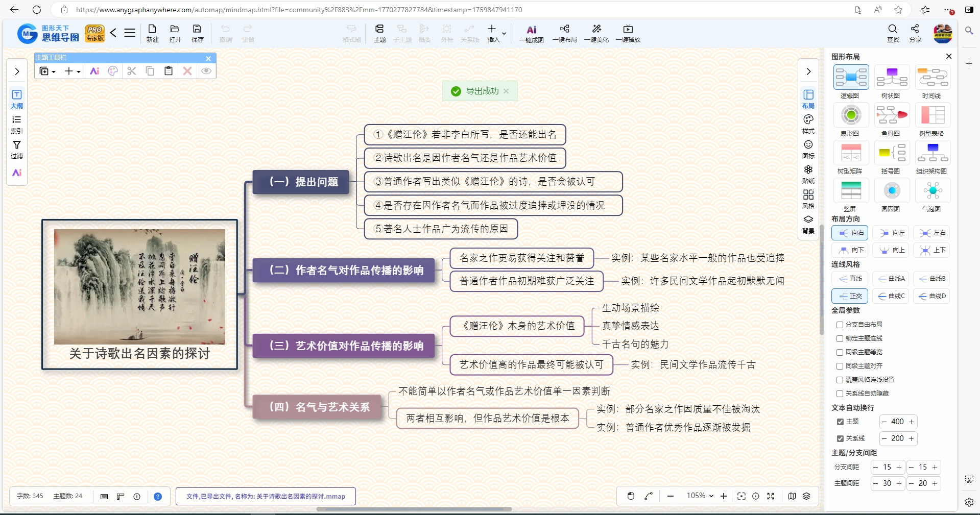Enable 关系线自动隐藏 checkbox

(x=840, y=394)
